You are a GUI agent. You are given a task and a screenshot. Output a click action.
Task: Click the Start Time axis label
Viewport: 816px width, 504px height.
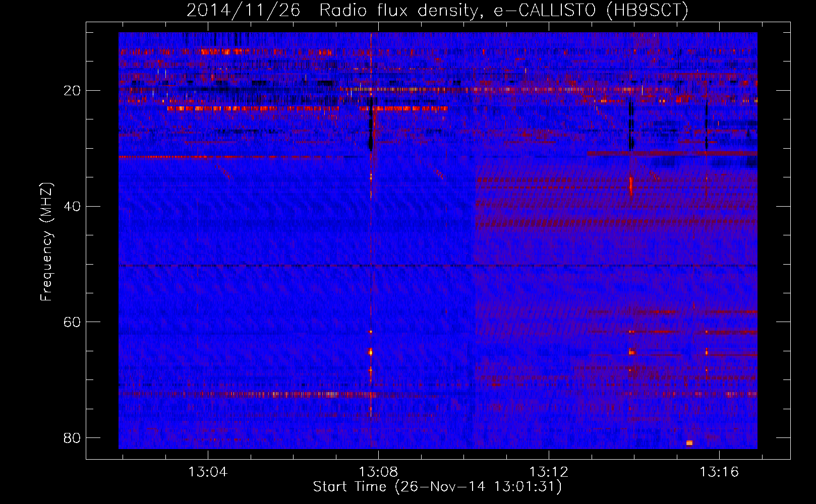tap(437, 487)
